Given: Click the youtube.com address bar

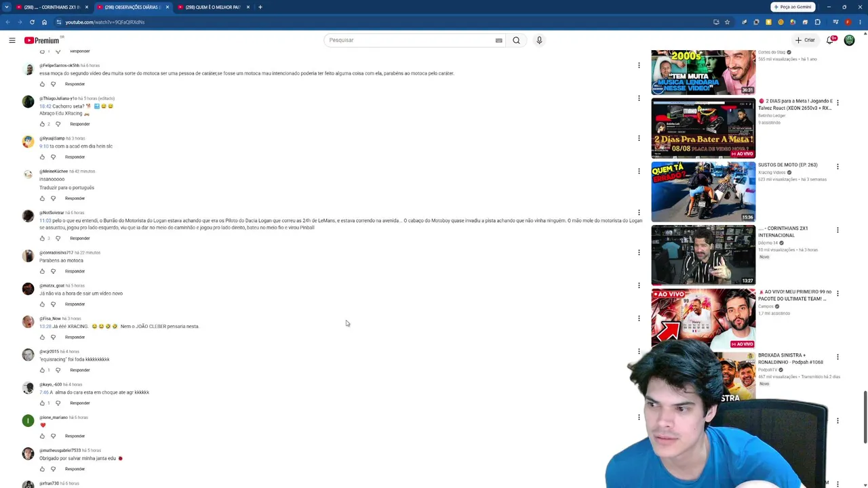Looking at the screenshot, I should pos(380,22).
